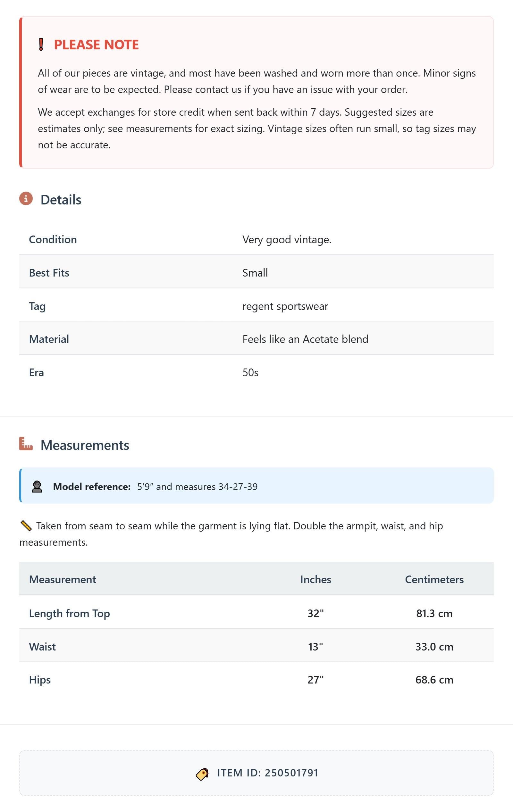Click the Inches column header
Screen dimensions: 513x812
point(316,579)
